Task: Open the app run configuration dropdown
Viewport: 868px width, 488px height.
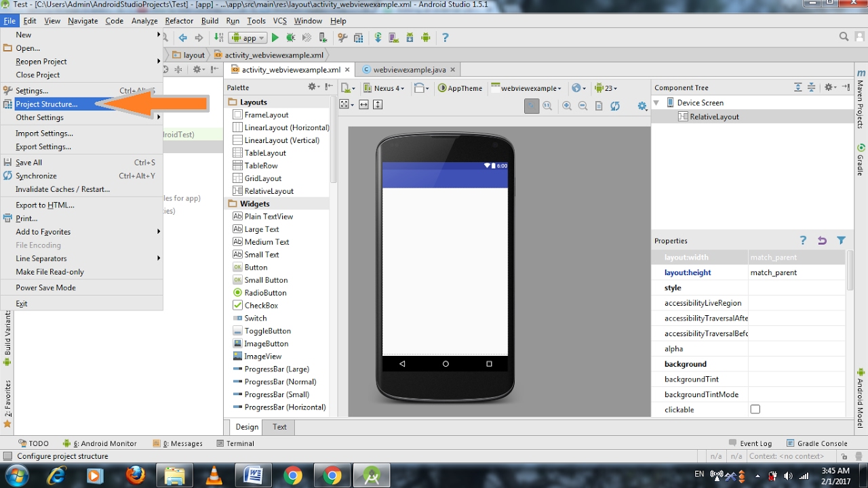Action: click(x=248, y=38)
